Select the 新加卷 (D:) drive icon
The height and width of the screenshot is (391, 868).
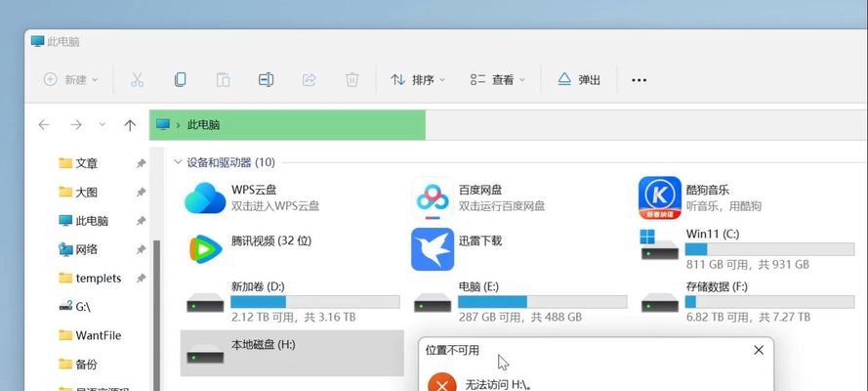205,302
